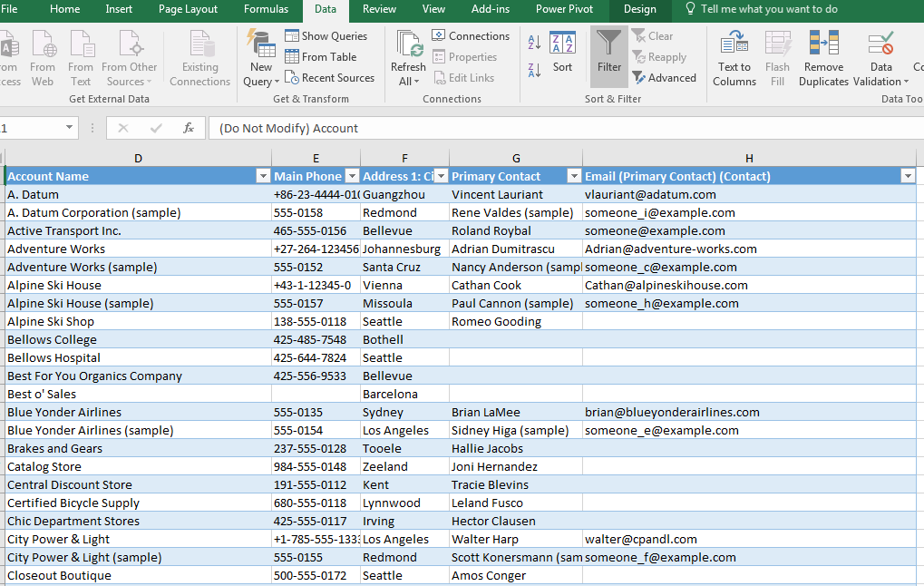Sort A to Z ascending
This screenshot has height=586, width=924.
point(534,43)
